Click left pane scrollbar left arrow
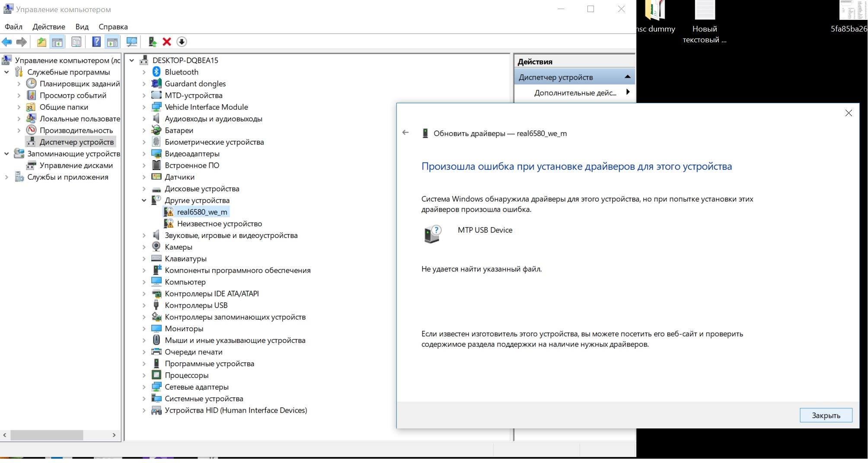This screenshot has height=463, width=868. click(4, 435)
